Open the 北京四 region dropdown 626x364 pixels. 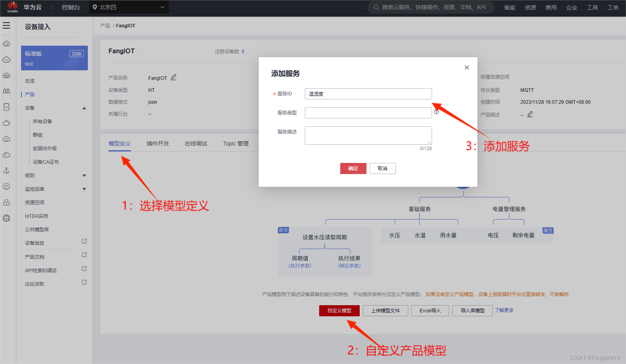click(x=129, y=7)
